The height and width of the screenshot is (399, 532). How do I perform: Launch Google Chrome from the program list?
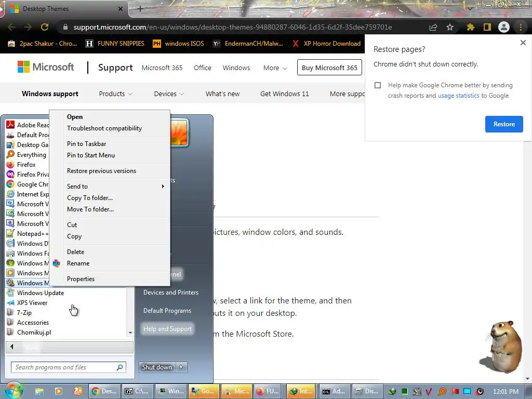[28, 184]
